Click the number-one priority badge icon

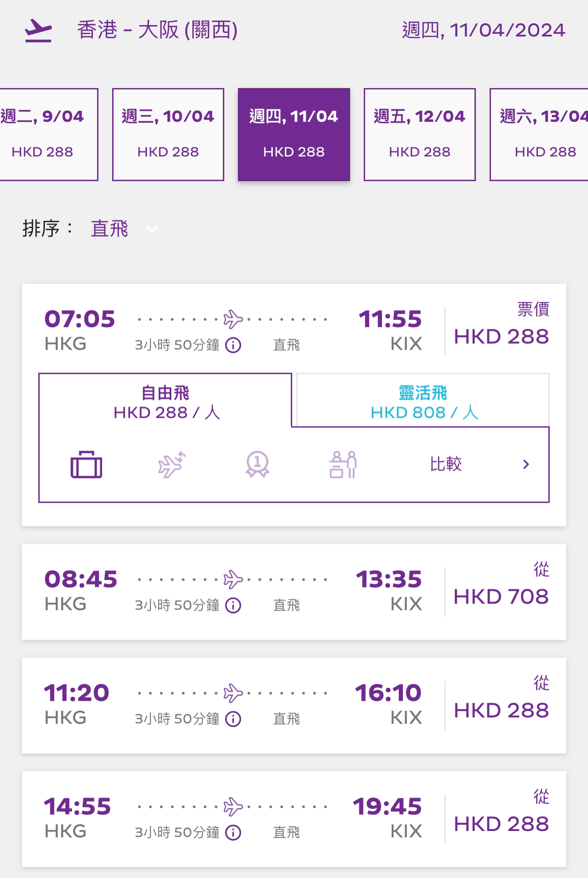(258, 464)
